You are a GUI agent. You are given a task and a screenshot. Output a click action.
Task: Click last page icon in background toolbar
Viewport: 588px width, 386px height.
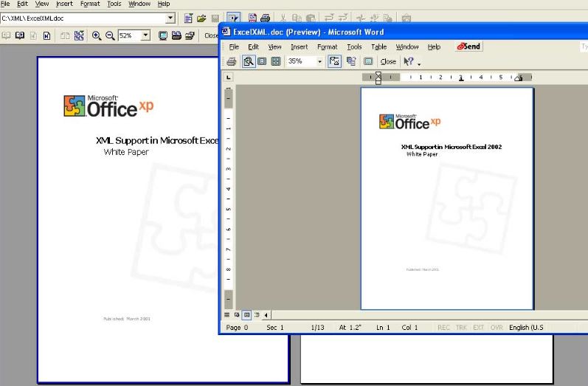[x=47, y=35]
